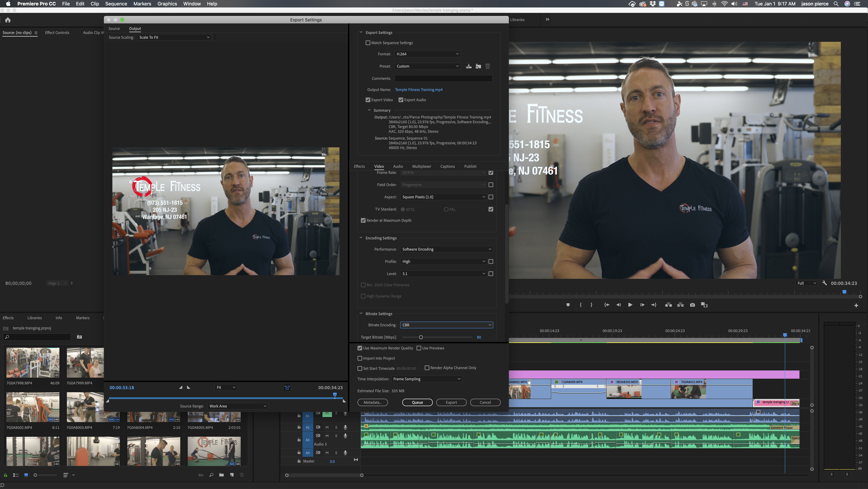Open the Audio tab in Export Settings
The image size is (868, 489).
pos(398,167)
